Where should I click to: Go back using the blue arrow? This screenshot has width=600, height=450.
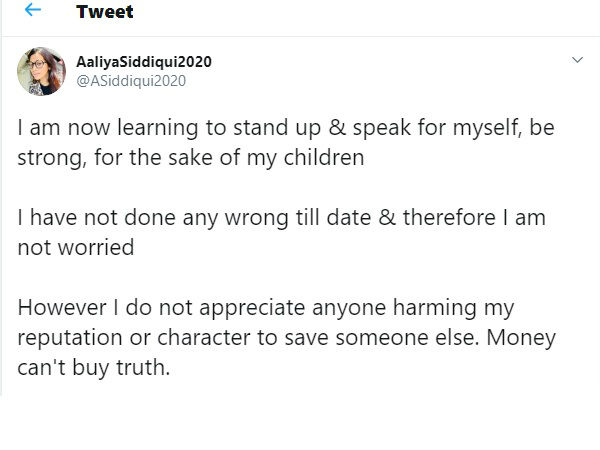click(x=33, y=10)
